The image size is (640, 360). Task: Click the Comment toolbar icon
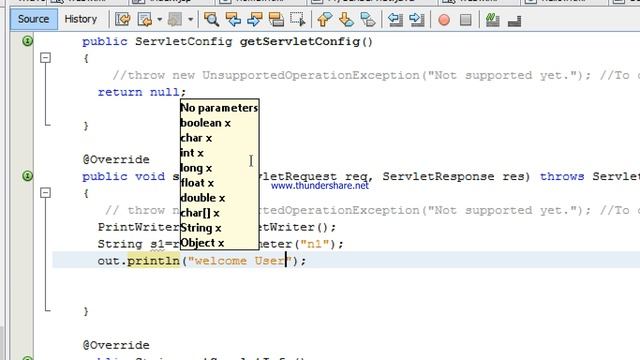[x=493, y=19]
